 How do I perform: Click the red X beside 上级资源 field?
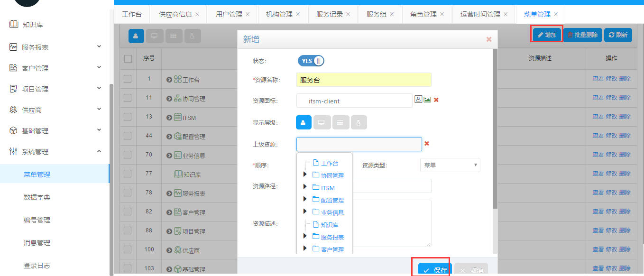coord(426,144)
